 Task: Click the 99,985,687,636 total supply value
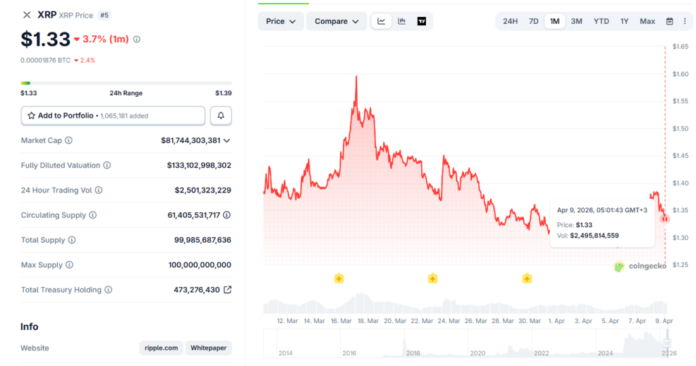click(x=202, y=240)
